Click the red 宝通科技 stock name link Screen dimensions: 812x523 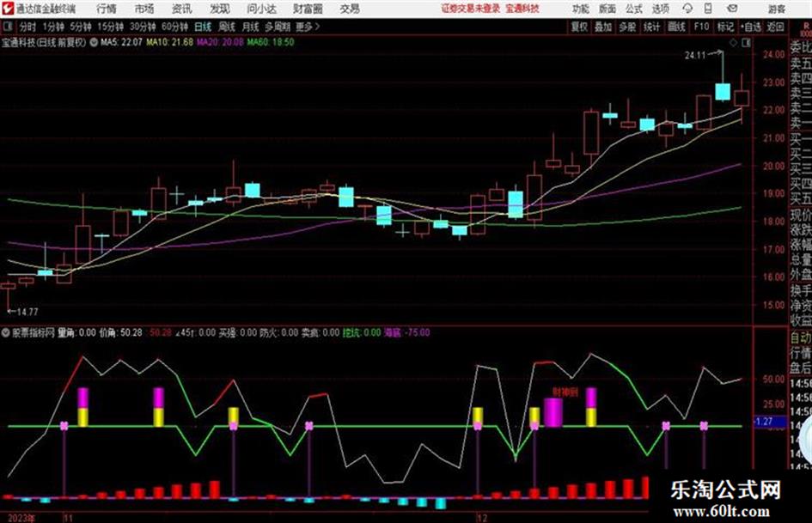click(x=522, y=9)
